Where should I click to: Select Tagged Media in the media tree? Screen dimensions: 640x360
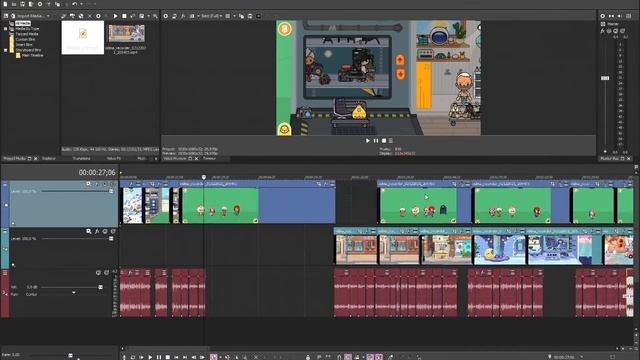click(x=27, y=34)
